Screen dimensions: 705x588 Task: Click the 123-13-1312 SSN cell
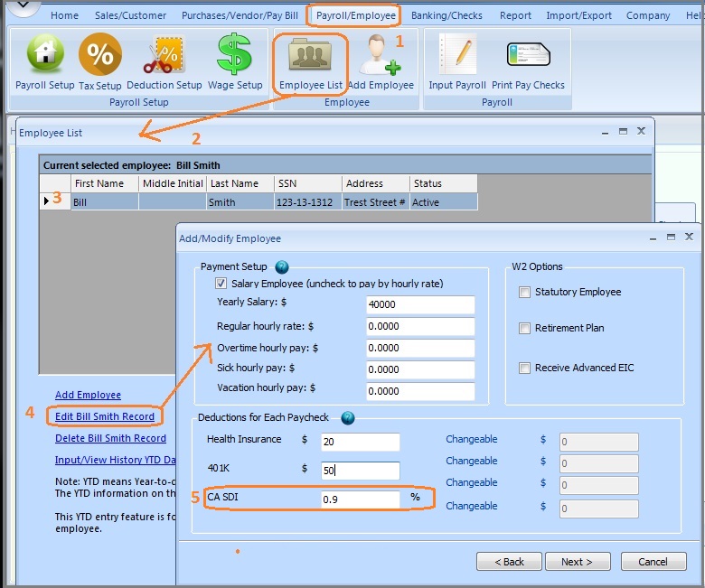pos(308,202)
